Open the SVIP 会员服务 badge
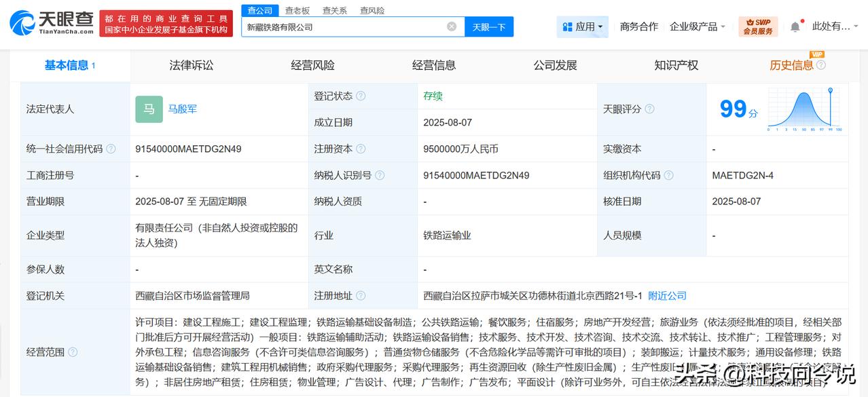Viewport: 868px width, 397px height. (x=758, y=26)
